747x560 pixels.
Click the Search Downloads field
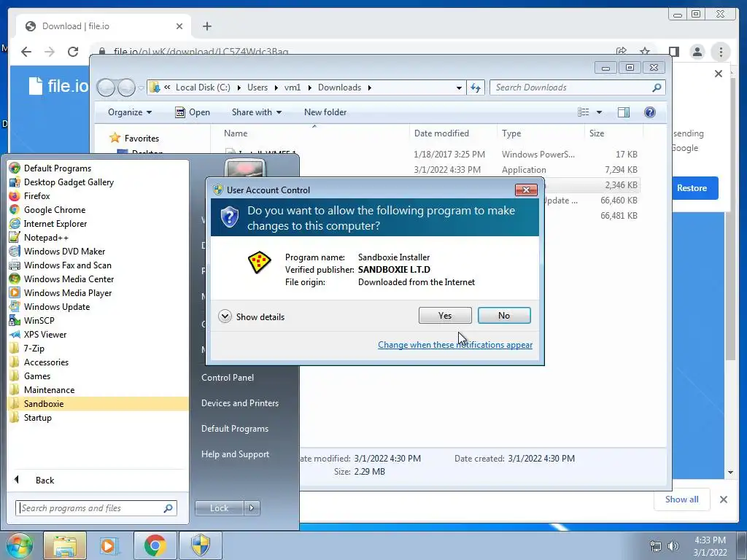coord(578,87)
